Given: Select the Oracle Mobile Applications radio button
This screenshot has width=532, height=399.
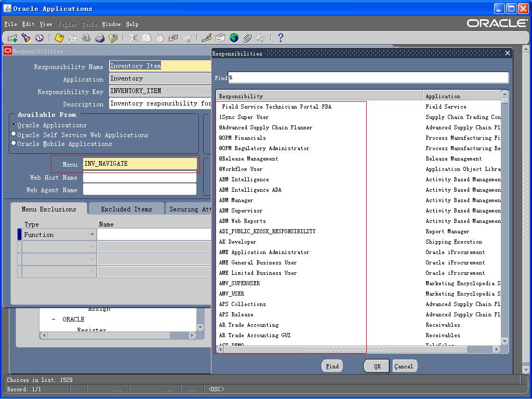Looking at the screenshot, I should coord(14,143).
